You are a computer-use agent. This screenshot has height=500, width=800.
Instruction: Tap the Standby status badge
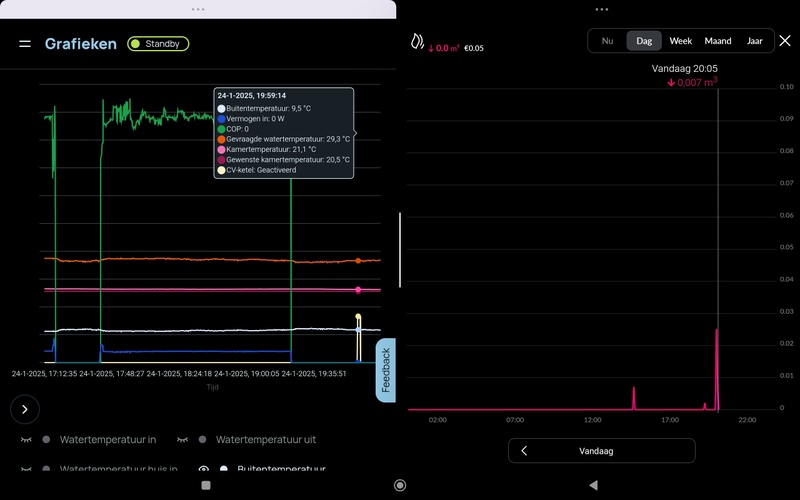click(158, 44)
